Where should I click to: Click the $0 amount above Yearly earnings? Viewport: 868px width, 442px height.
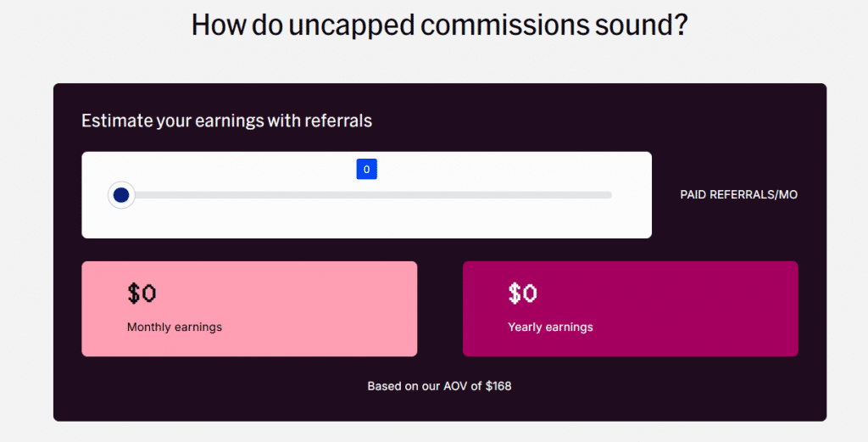(x=522, y=294)
